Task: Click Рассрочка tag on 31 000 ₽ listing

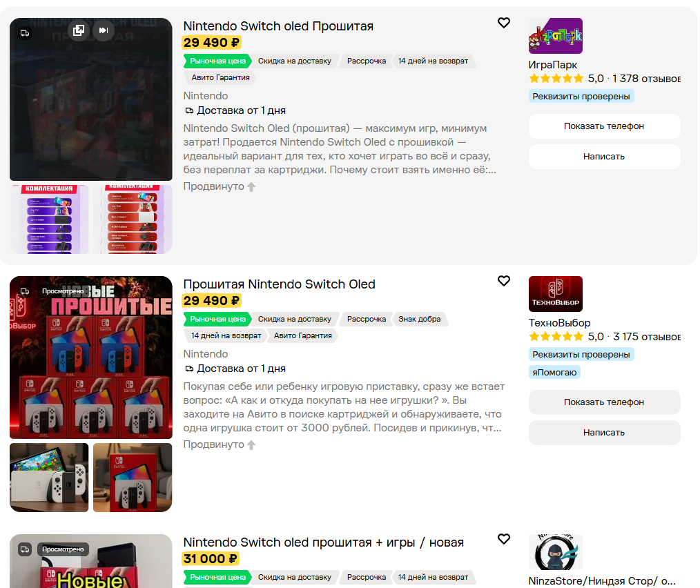Action: (367, 577)
